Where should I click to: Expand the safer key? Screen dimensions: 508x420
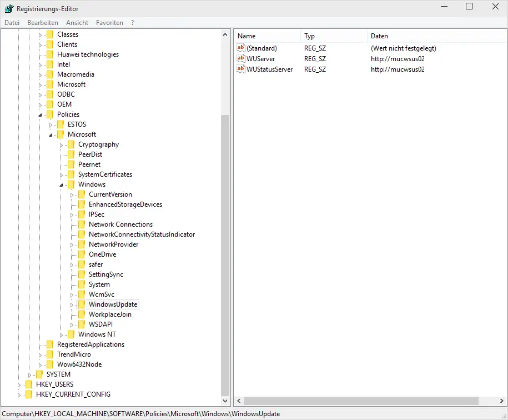coord(72,265)
